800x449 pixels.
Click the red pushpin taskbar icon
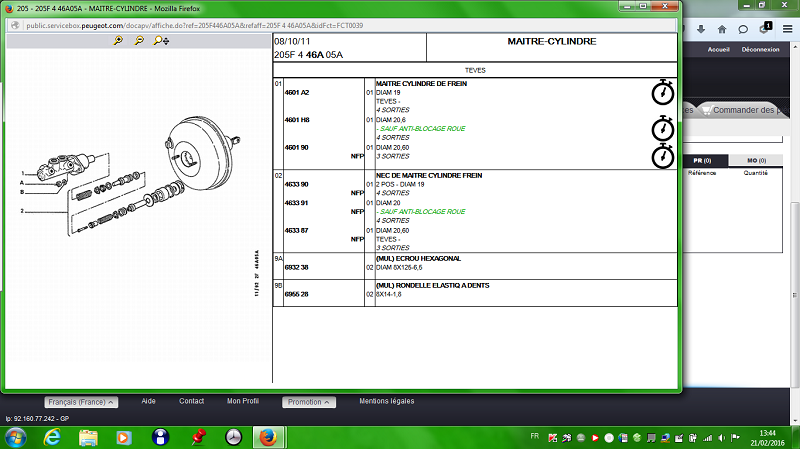point(198,437)
